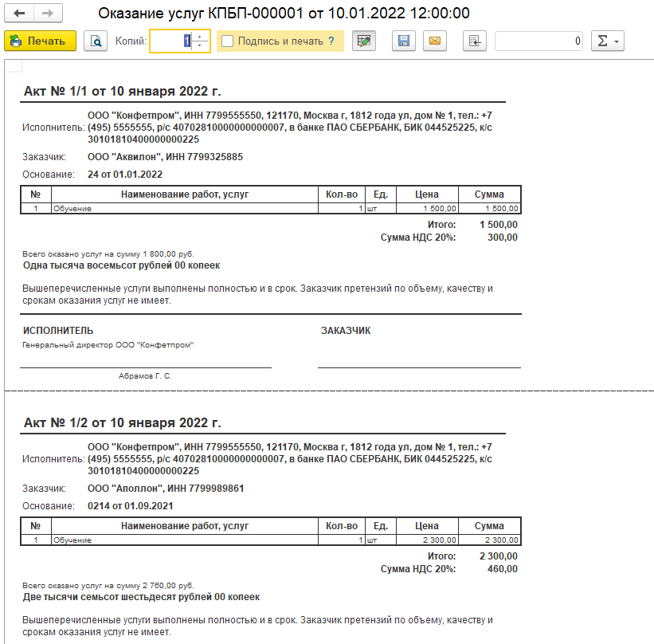Send by email with the envelope icon
The height and width of the screenshot is (644, 654).
pos(435,41)
